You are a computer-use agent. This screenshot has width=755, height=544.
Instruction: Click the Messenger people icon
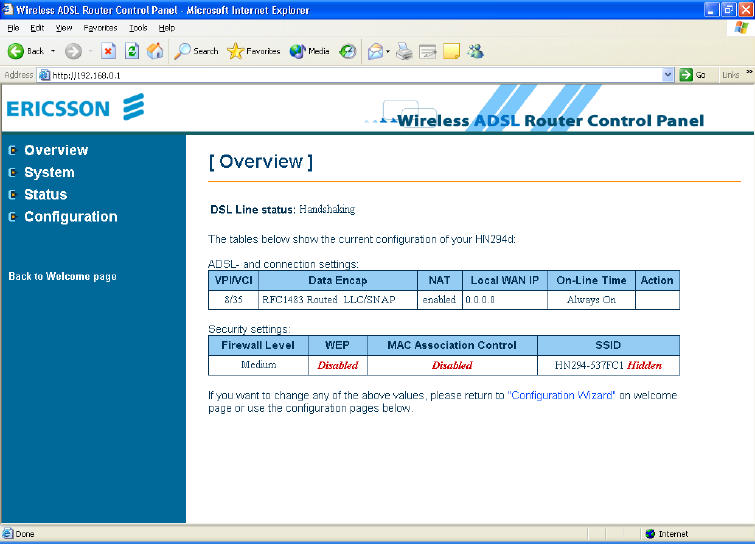[475, 51]
